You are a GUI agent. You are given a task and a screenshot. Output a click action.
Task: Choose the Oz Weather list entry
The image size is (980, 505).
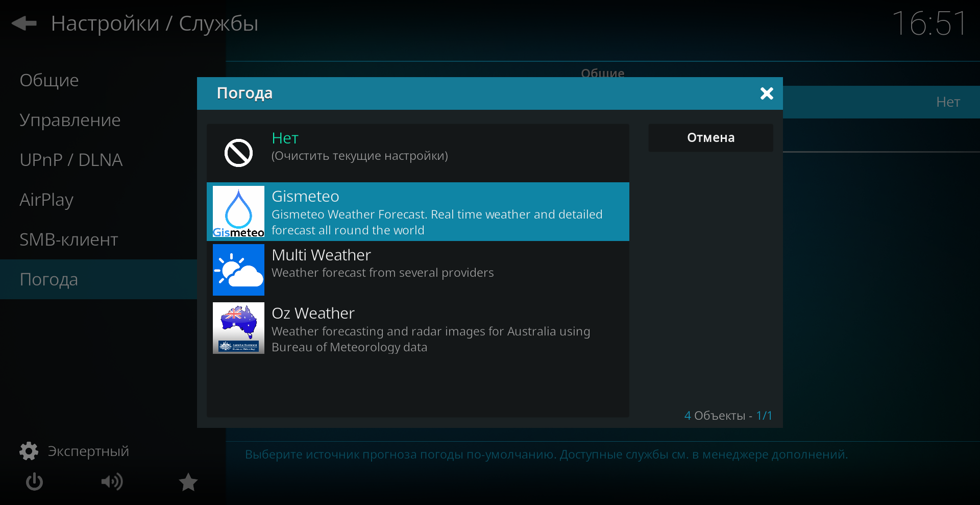(x=418, y=328)
